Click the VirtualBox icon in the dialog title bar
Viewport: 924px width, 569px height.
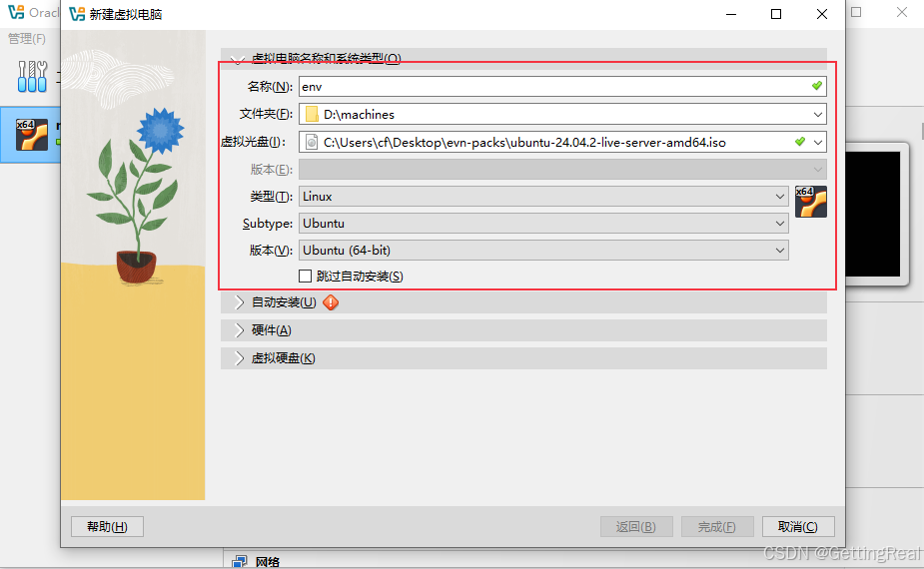(77, 14)
